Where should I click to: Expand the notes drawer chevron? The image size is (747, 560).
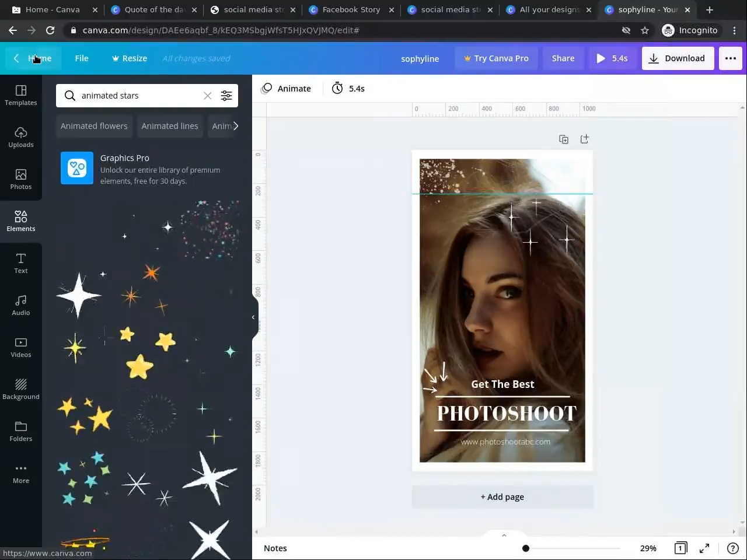coord(504,535)
